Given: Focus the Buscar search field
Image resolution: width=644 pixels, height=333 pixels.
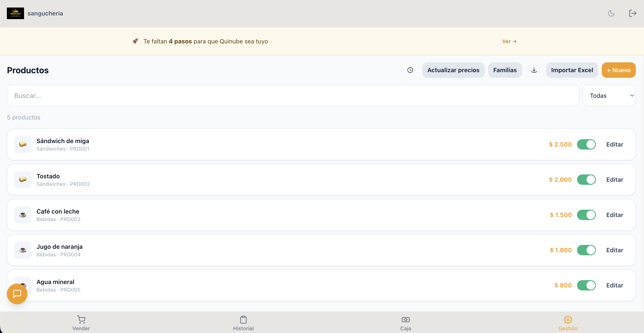Looking at the screenshot, I should point(293,95).
